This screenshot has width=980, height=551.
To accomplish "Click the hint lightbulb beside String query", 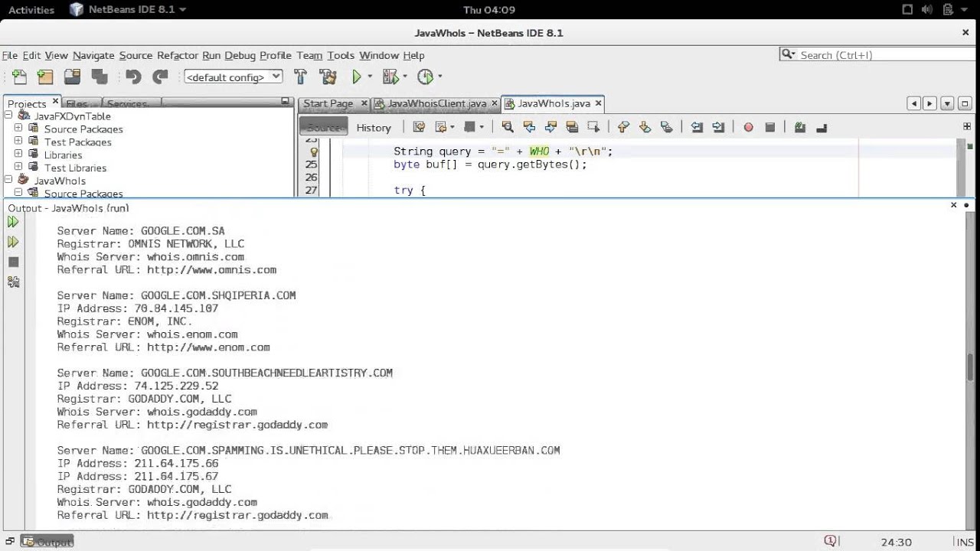I will coord(314,152).
